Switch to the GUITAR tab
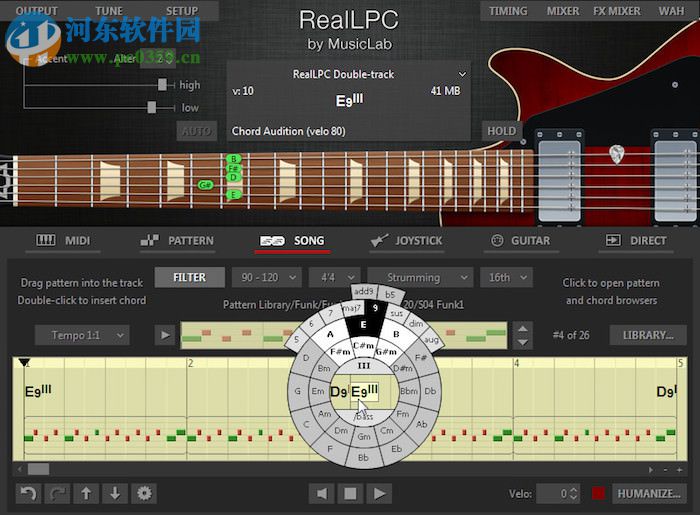Image resolution: width=700 pixels, height=515 pixels. [521, 241]
